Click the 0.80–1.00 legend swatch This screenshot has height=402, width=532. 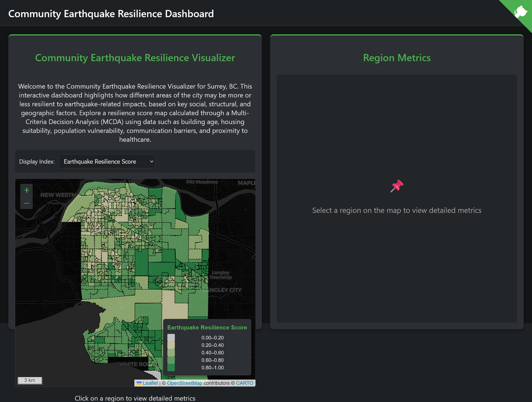click(x=171, y=368)
